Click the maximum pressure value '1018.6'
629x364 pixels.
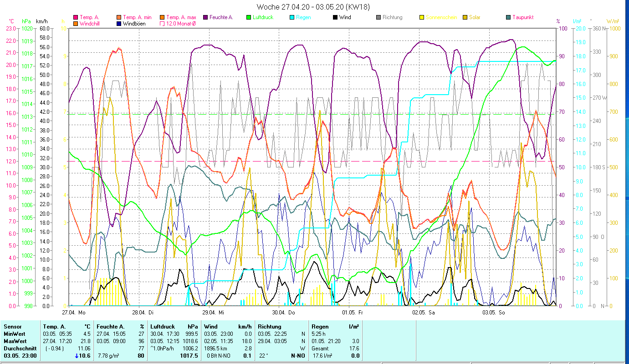pyautogui.click(x=189, y=341)
